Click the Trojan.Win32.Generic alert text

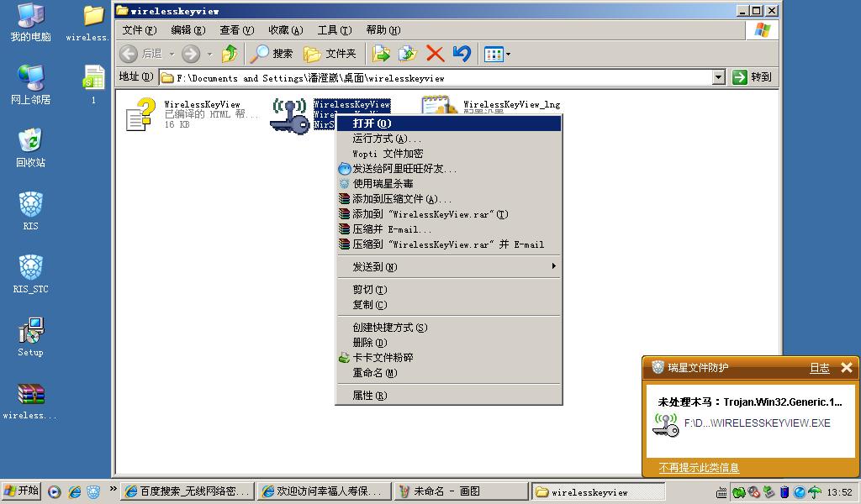click(750, 402)
